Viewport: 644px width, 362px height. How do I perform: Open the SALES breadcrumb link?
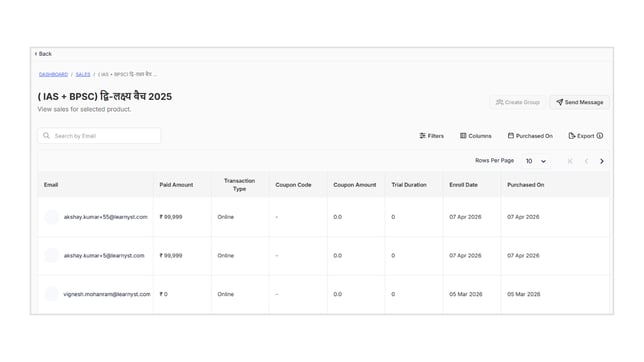(83, 74)
